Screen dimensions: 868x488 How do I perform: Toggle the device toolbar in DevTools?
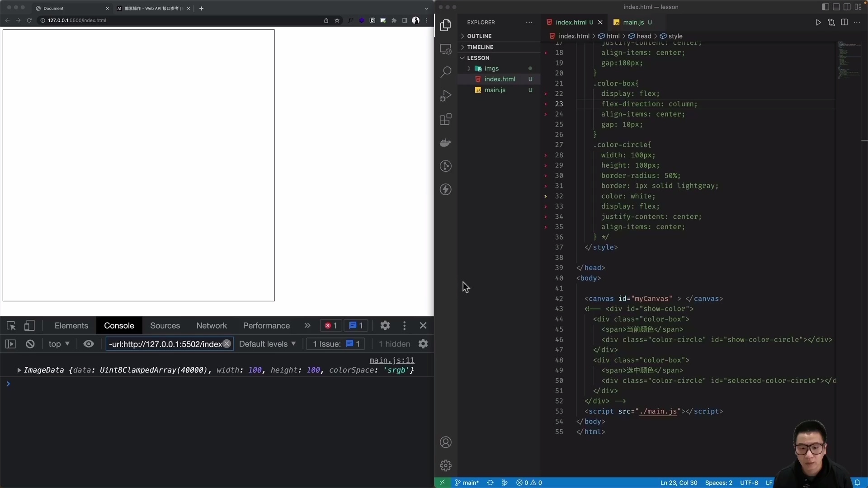coord(29,325)
